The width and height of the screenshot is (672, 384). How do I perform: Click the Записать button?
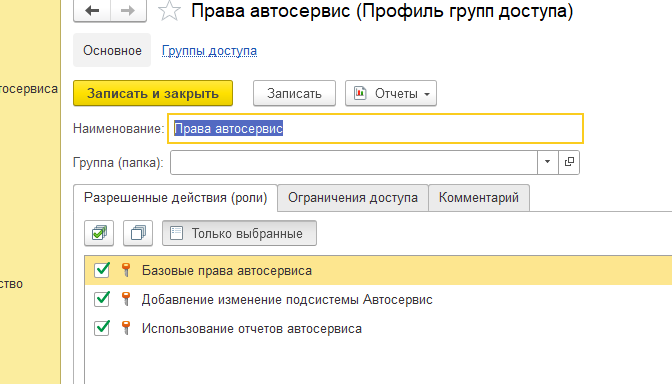point(294,93)
